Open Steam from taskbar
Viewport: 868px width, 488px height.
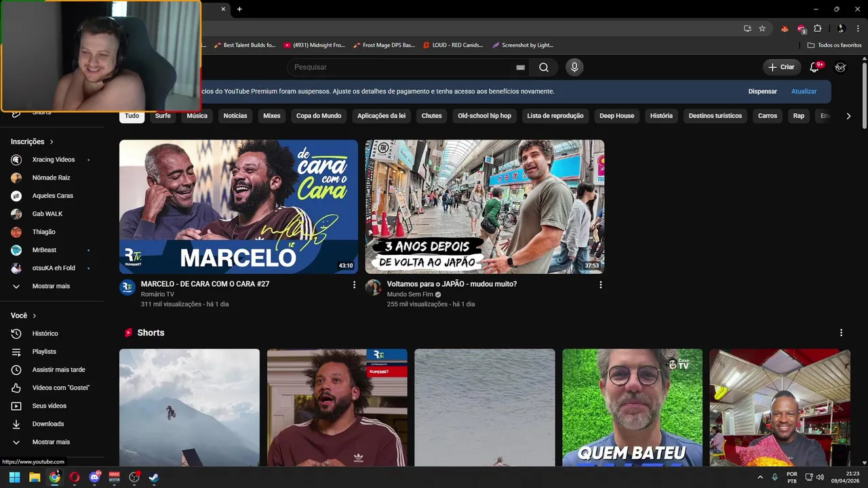pos(154,477)
